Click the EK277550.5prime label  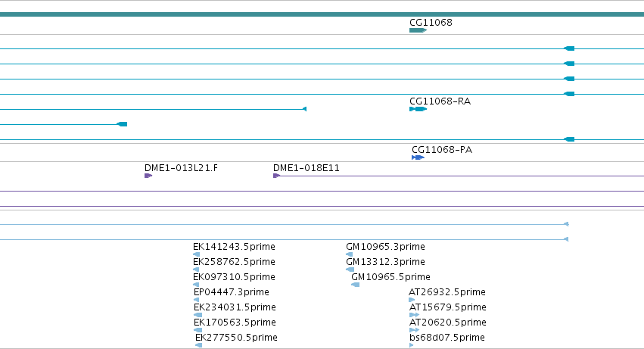pyautogui.click(x=236, y=338)
